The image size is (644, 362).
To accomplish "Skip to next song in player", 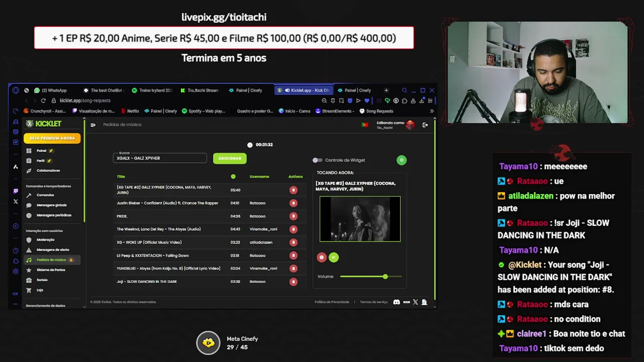I will click(334, 257).
